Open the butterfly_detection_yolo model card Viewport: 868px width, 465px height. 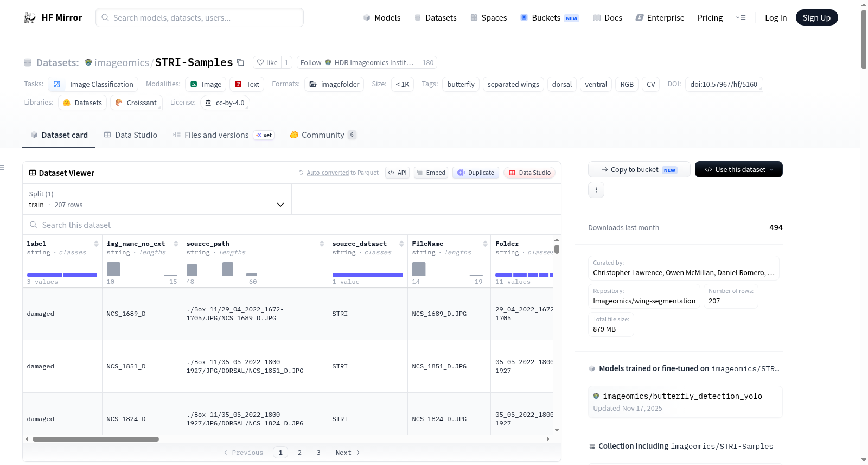pyautogui.click(x=685, y=402)
